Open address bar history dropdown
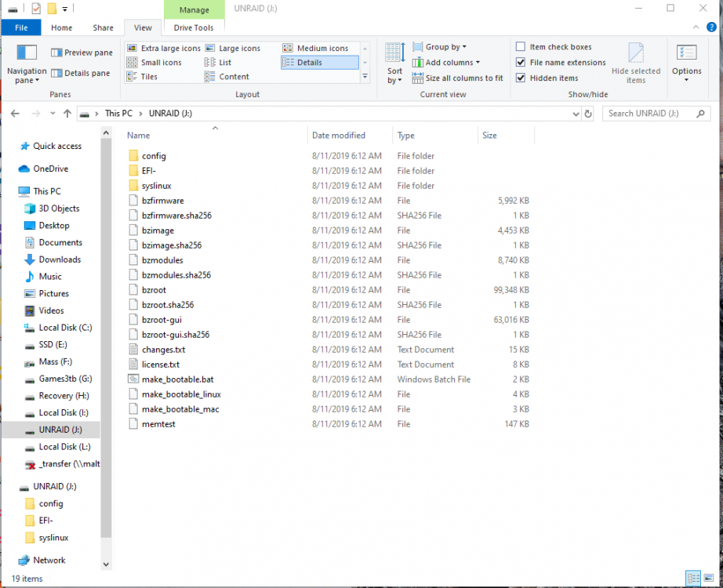 576,114
